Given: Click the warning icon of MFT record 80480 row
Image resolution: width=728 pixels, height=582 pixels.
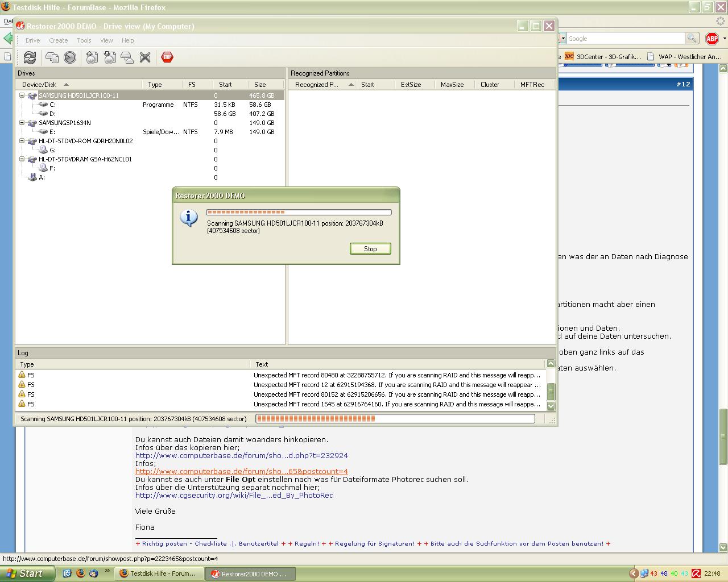Looking at the screenshot, I should click(22, 375).
